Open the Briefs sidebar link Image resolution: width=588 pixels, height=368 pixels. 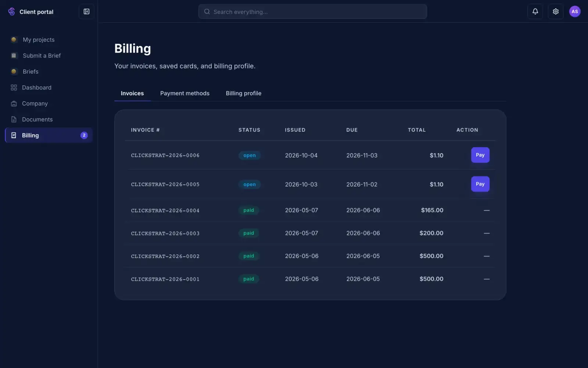pos(49,71)
